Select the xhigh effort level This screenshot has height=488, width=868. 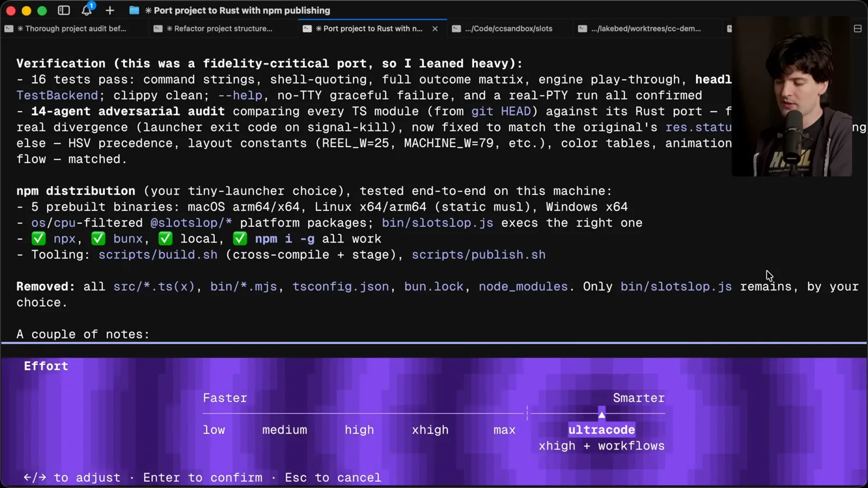click(x=430, y=430)
